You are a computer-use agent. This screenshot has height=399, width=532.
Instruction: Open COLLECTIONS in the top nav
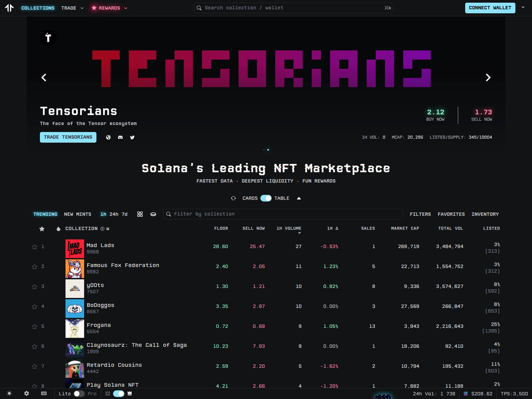click(38, 8)
